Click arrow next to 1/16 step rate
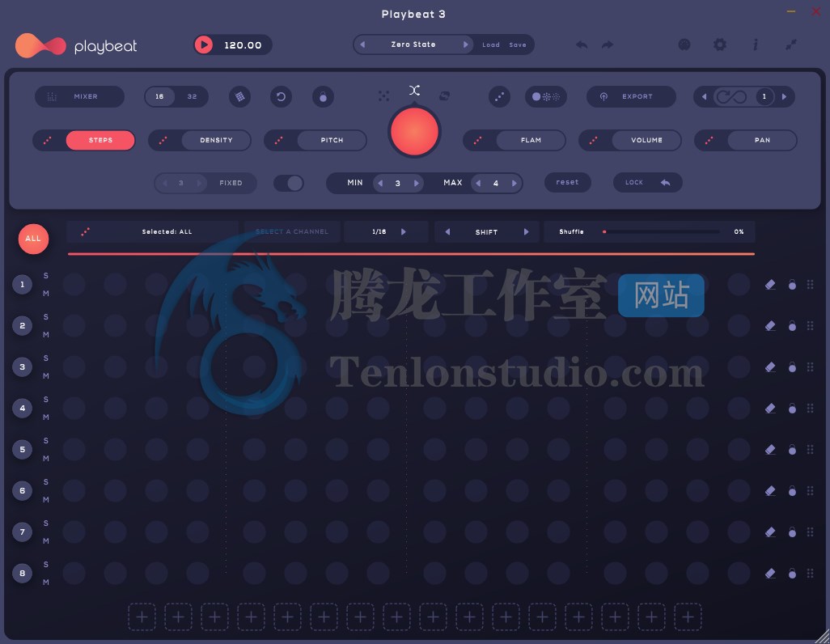This screenshot has width=830, height=644. pos(404,232)
